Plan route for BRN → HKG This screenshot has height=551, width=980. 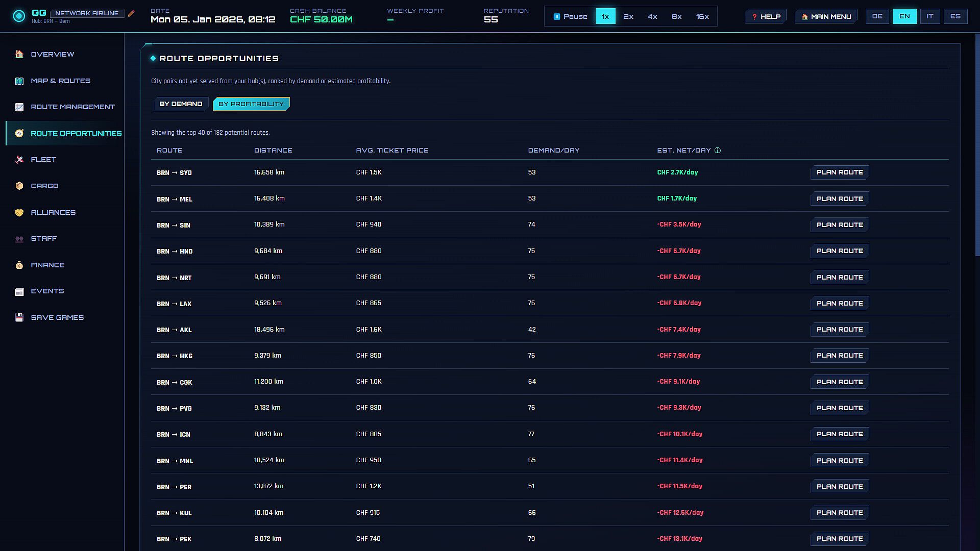(840, 356)
